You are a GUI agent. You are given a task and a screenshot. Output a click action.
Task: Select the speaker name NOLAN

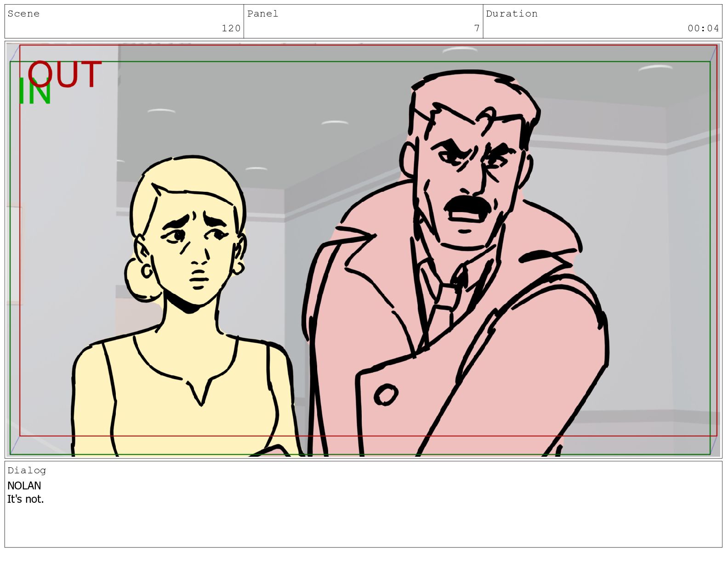pyautogui.click(x=24, y=486)
